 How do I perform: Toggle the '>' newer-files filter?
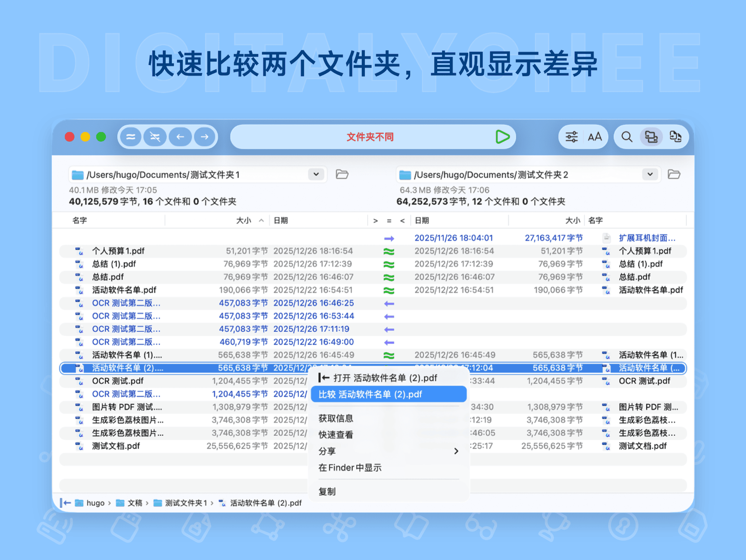(x=375, y=220)
